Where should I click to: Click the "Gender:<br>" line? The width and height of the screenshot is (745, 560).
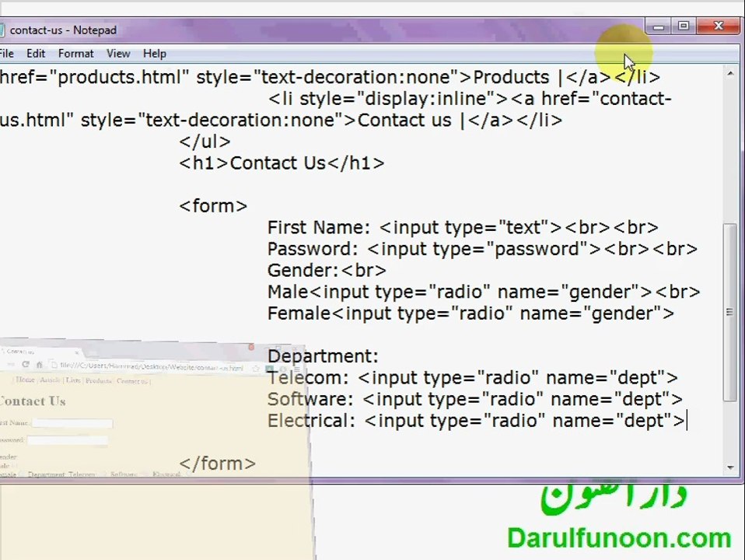point(327,271)
